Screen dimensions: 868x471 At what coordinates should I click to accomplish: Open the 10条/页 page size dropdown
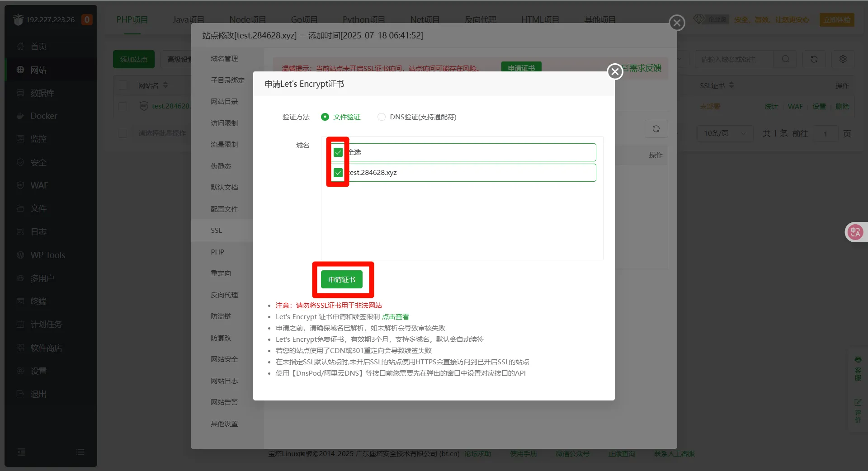tap(725, 133)
